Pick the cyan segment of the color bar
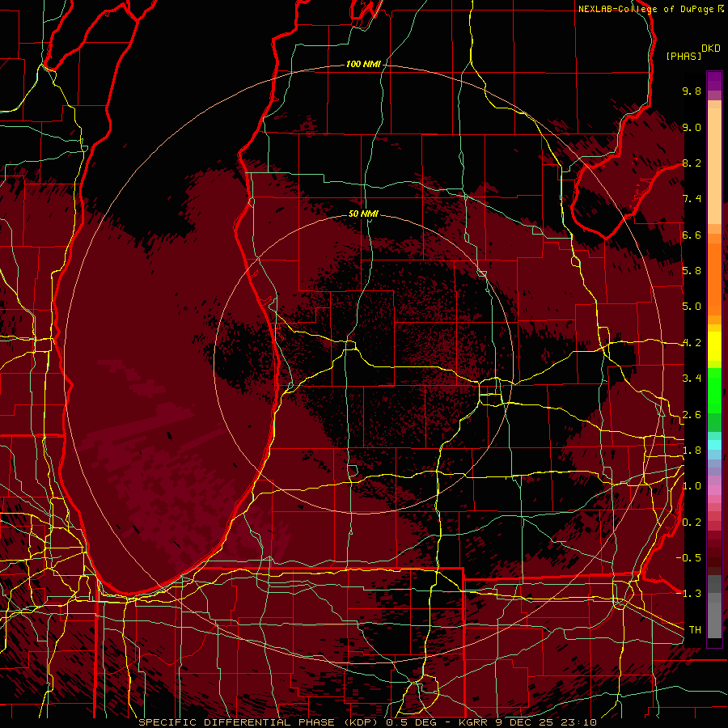The width and height of the screenshot is (728, 728). tap(714, 445)
